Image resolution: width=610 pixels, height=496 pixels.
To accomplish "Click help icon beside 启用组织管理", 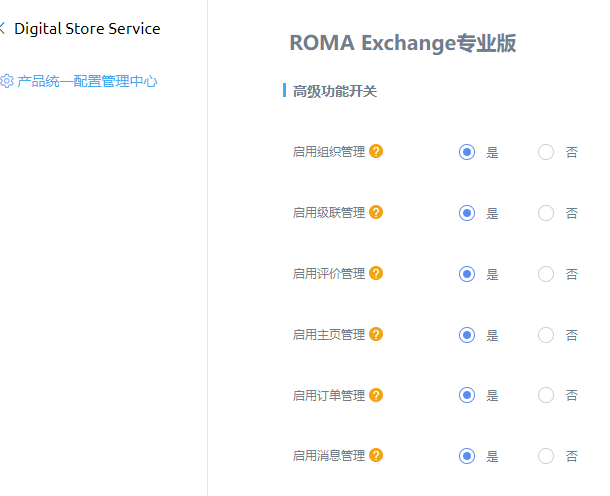I will 376,151.
